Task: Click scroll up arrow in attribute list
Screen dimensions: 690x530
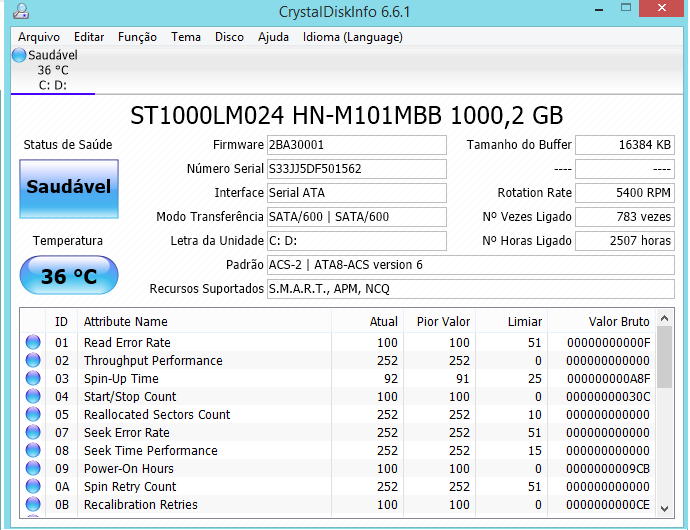Action: point(664,318)
